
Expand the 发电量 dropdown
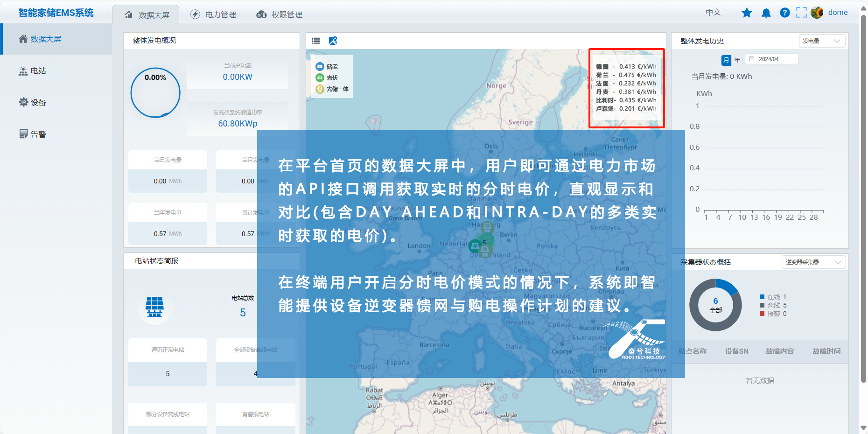point(821,41)
